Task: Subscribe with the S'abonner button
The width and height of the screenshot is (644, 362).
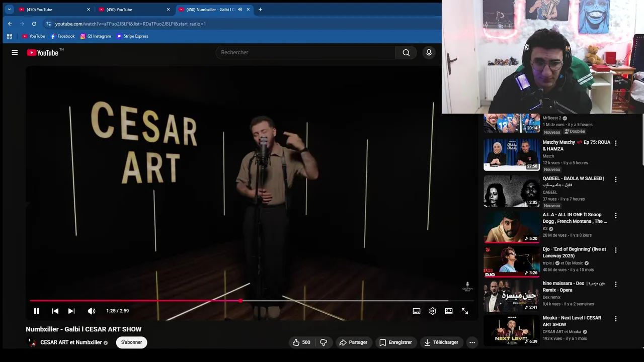Action: pyautogui.click(x=131, y=342)
